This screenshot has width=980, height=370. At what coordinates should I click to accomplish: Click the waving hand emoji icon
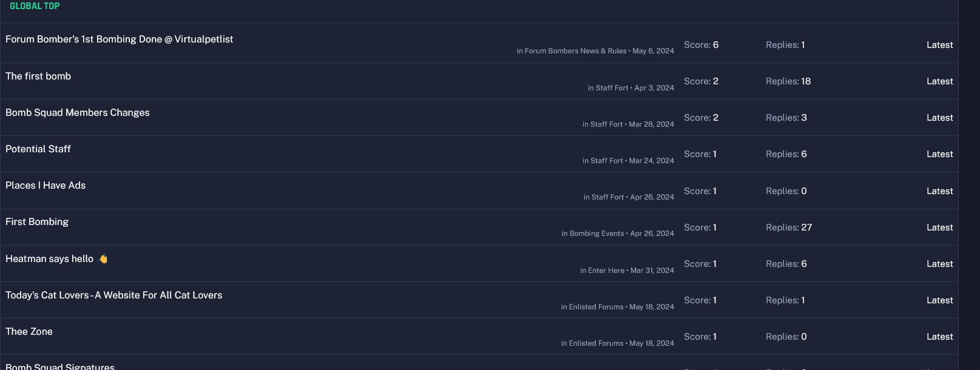click(104, 259)
